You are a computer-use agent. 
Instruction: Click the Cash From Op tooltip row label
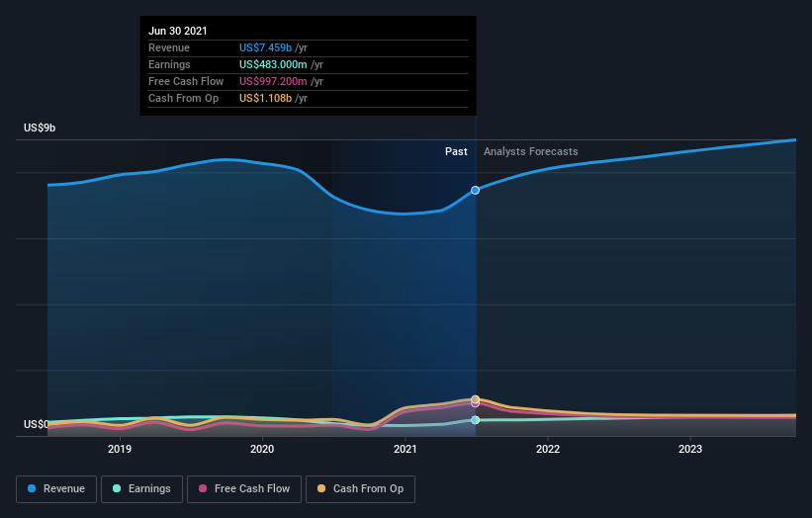click(183, 98)
